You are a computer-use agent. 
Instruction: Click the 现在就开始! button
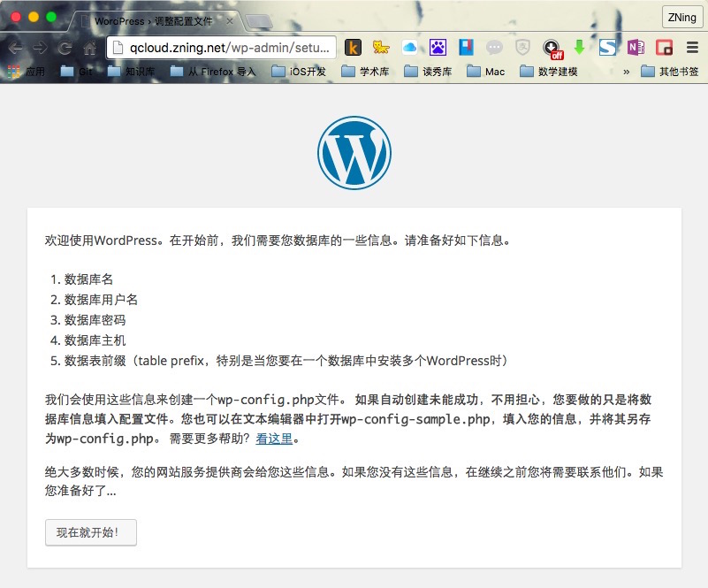[x=91, y=532]
